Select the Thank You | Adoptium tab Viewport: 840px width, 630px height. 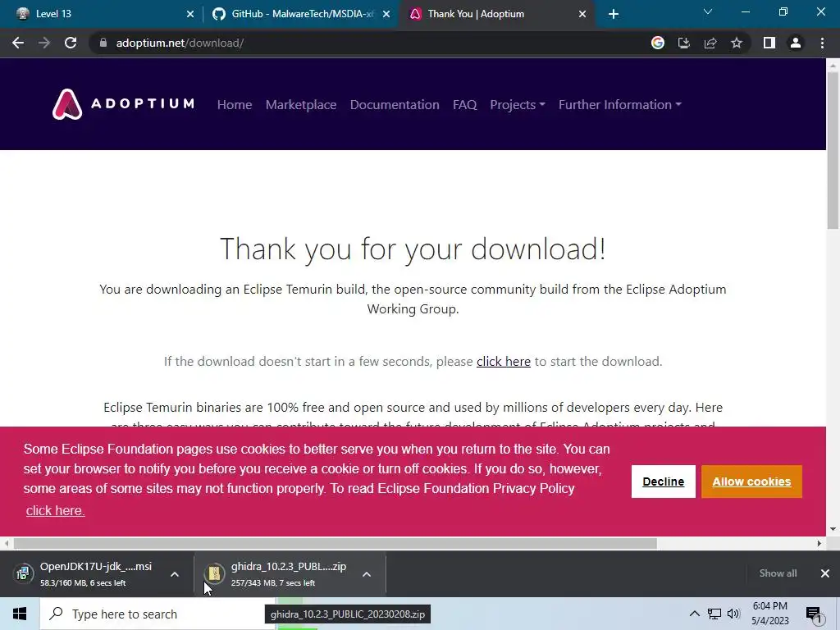tap(495, 14)
